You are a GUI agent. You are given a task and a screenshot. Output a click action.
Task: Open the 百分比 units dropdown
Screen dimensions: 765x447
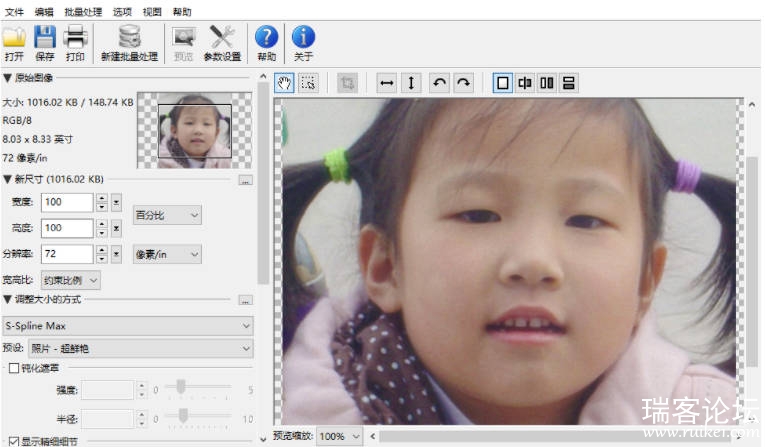pyautogui.click(x=167, y=215)
